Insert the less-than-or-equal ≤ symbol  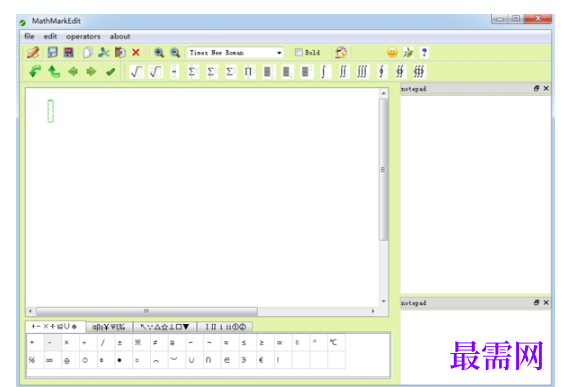point(244,343)
